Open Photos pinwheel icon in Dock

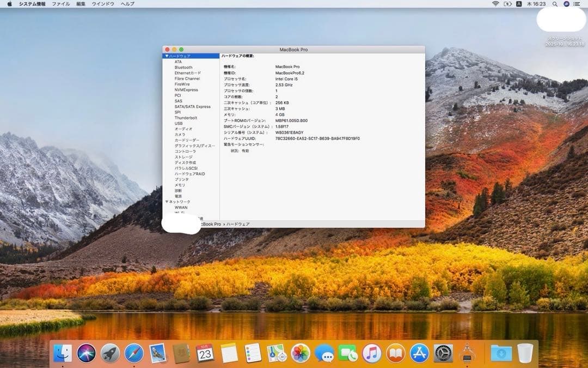pos(301,353)
